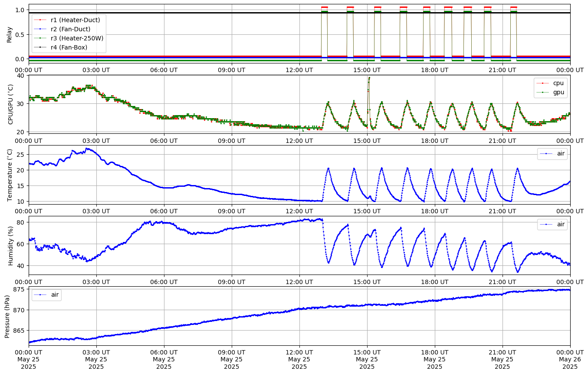Click the GPU spike peak near 15:00 UT
Screen dimensions: 588x374
[369, 78]
